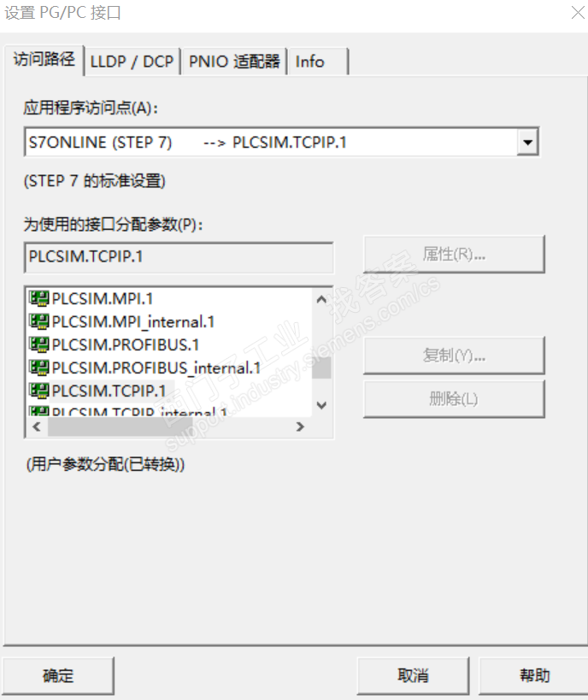Click the PLCSIM.TCPIP.1 parameter assignment field
This screenshot has height=700, width=588.
pyautogui.click(x=179, y=256)
